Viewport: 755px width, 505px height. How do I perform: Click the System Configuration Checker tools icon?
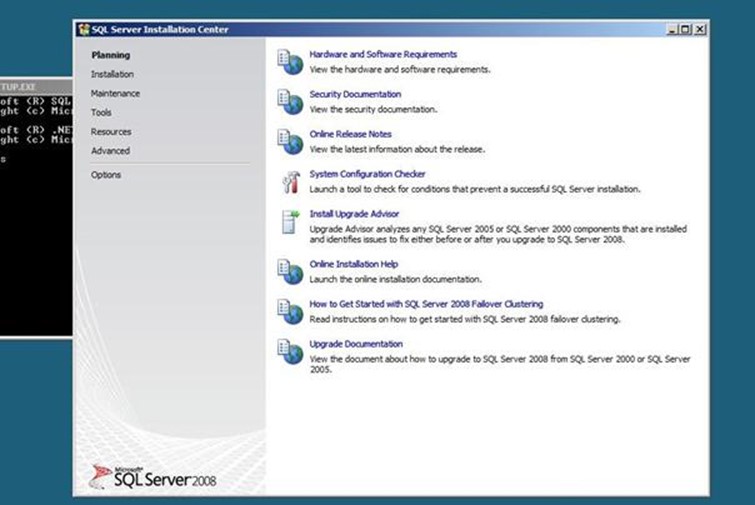(291, 182)
